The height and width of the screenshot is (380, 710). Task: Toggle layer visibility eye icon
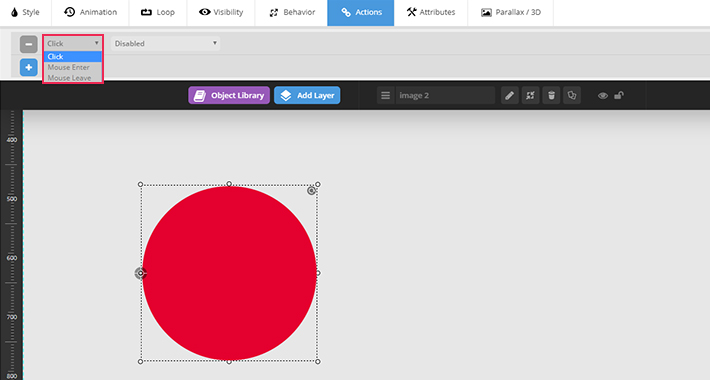coord(603,96)
